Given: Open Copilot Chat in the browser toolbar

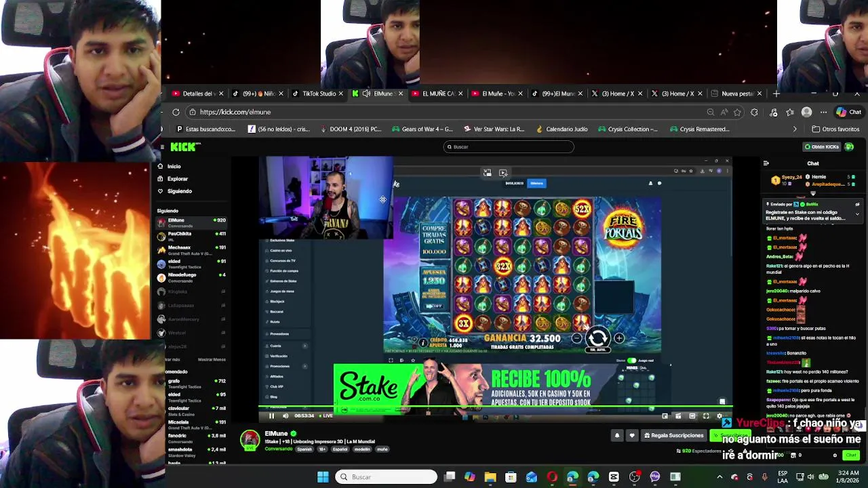Looking at the screenshot, I should click(848, 112).
